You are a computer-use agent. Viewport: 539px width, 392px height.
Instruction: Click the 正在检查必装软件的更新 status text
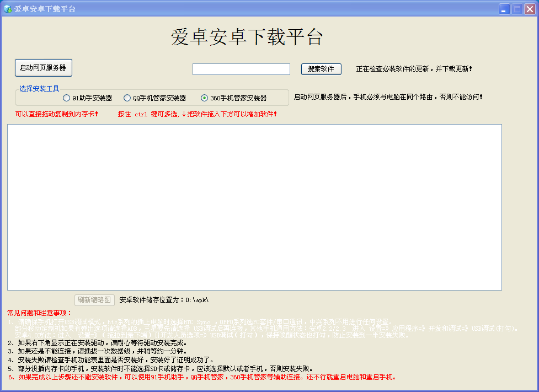tap(414, 69)
